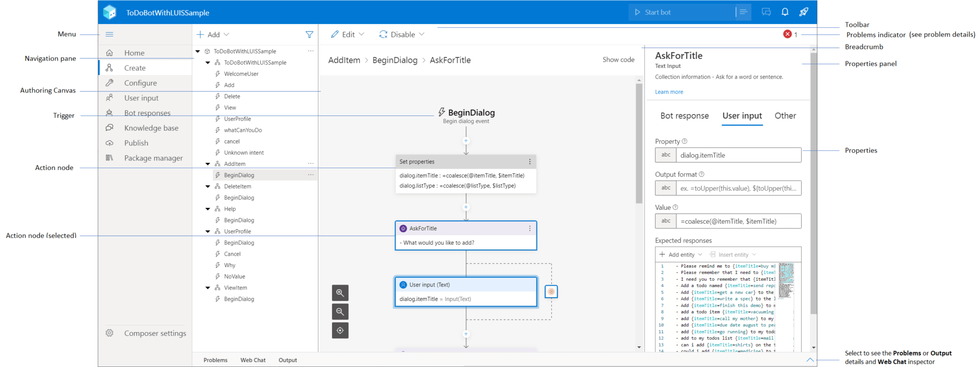
Task: Collapse the AddItem dialog tree node
Action: pos(208,164)
